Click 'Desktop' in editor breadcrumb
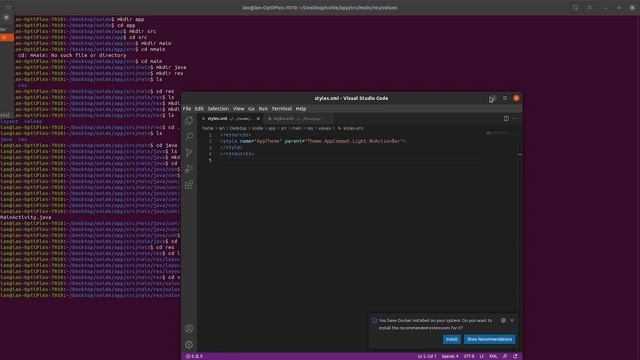This screenshot has width=640, height=360. (x=238, y=128)
